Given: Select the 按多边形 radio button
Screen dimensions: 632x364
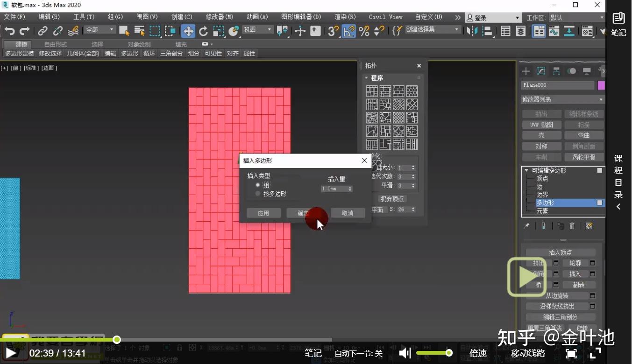Looking at the screenshot, I should (258, 193).
